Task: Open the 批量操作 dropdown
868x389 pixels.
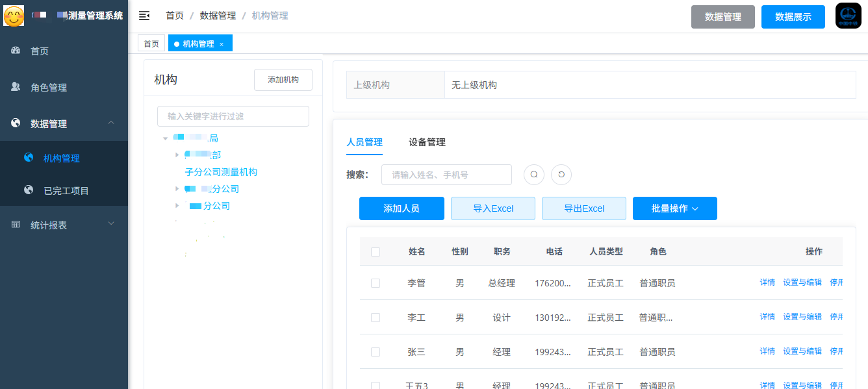Action: (x=675, y=208)
